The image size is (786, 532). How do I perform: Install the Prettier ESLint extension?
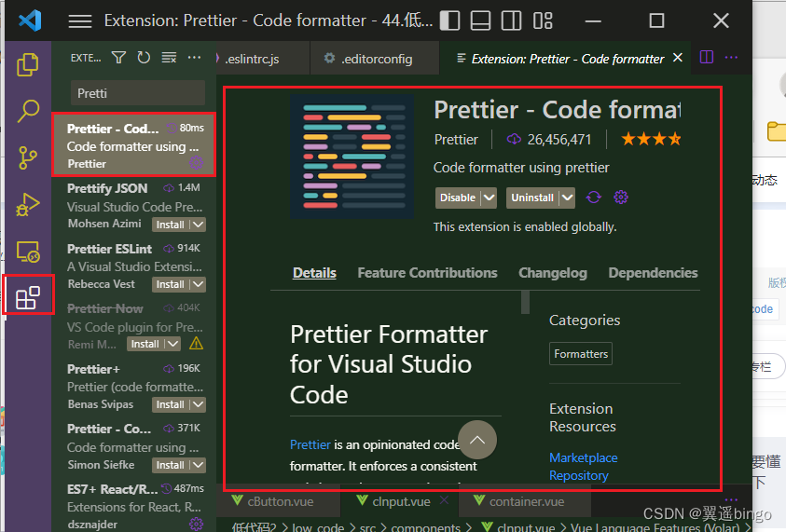(x=171, y=284)
